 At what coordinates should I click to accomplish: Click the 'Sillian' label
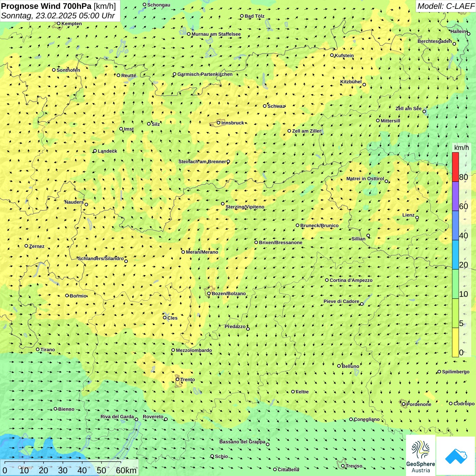(x=358, y=239)
